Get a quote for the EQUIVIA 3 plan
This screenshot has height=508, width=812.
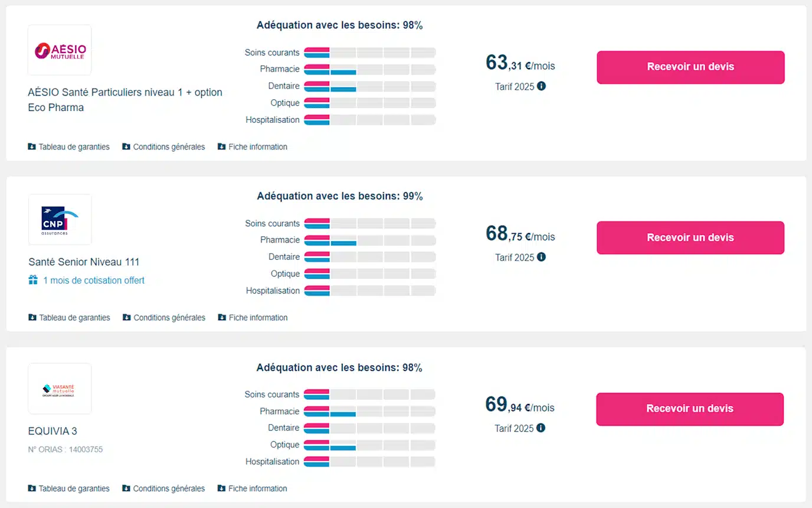pyautogui.click(x=690, y=409)
